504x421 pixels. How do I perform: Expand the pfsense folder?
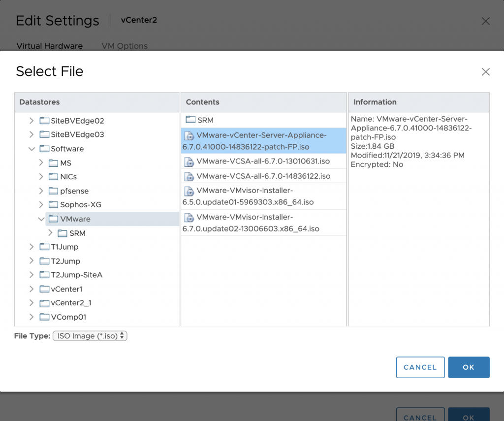click(41, 191)
